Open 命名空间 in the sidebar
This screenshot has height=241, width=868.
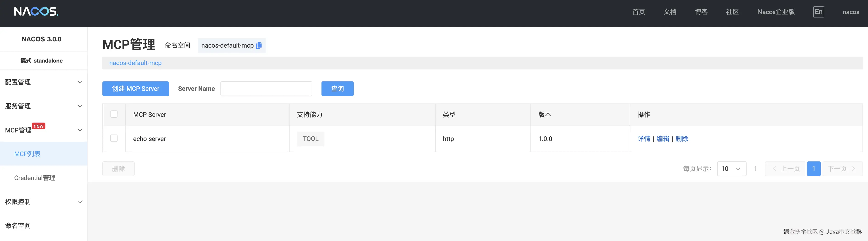[x=18, y=225]
